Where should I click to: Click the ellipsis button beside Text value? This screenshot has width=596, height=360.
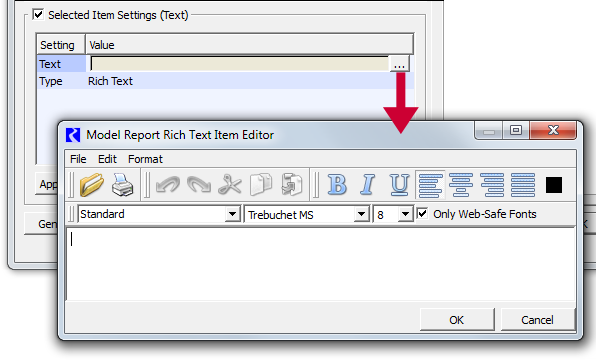399,64
